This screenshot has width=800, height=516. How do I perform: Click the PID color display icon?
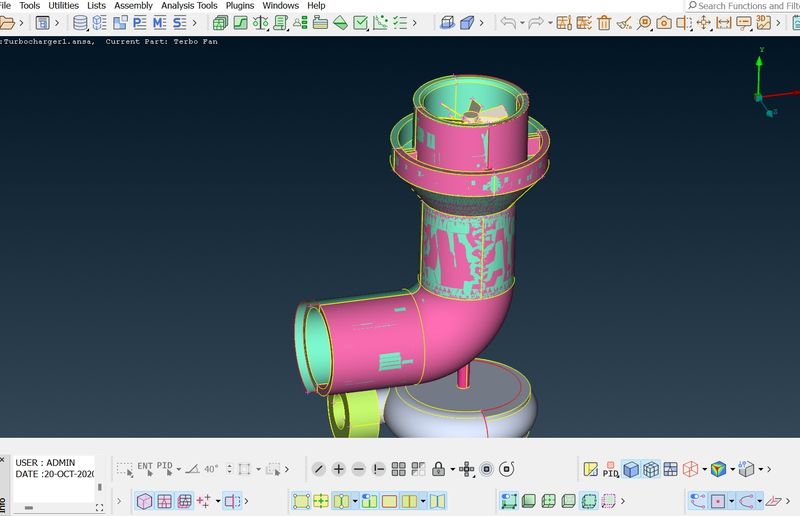pyautogui.click(x=610, y=469)
